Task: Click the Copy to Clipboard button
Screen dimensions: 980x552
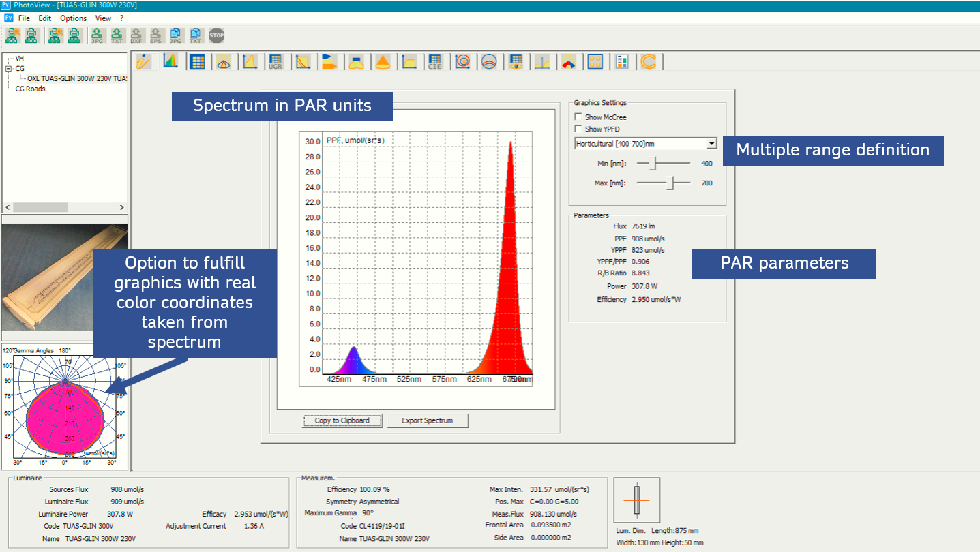Action: click(x=342, y=420)
